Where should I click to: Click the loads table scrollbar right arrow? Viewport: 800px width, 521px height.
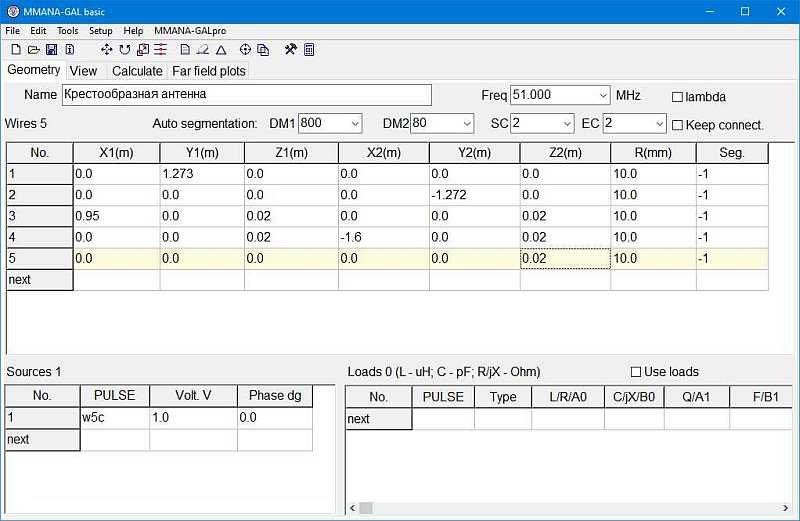786,508
